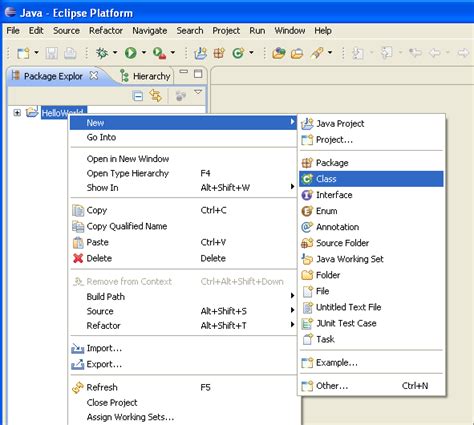Expand the HelloWorld project tree node
Screen dimensions: 474x425
pyautogui.click(x=17, y=113)
